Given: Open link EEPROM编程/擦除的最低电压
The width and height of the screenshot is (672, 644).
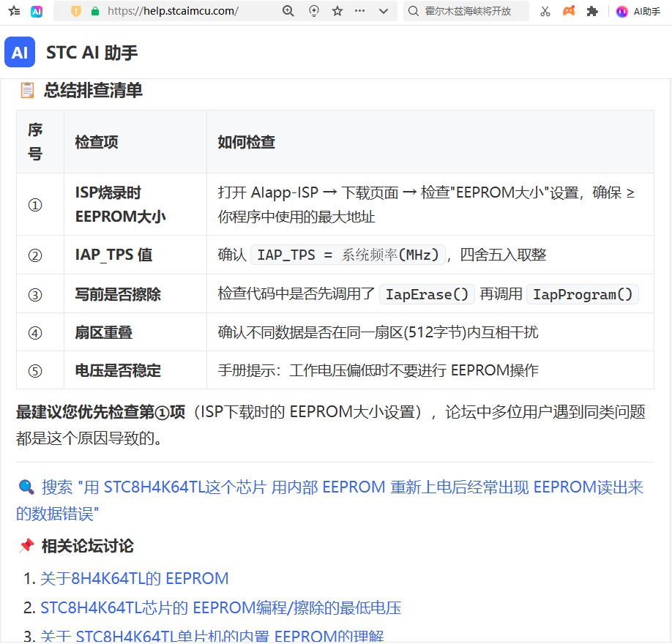Looking at the screenshot, I should point(221,607).
